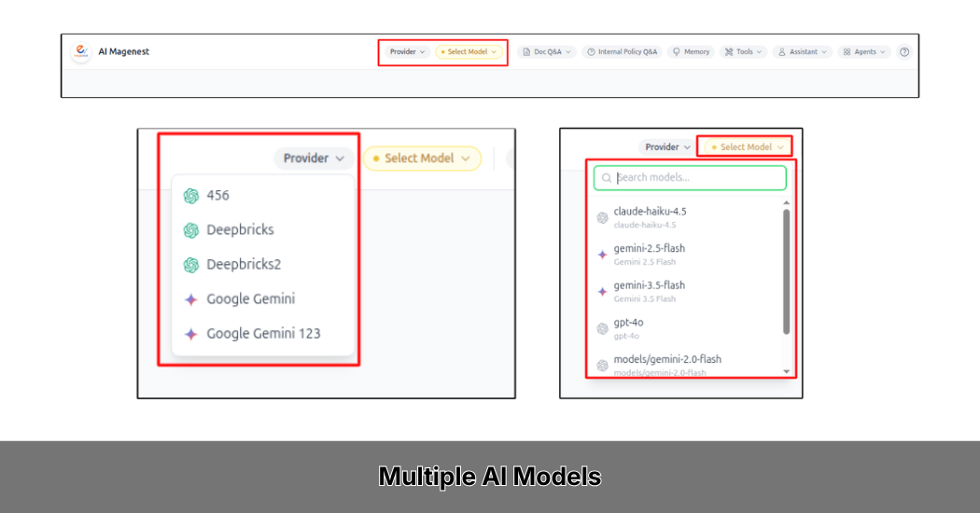Pick the gpt-4o model
The width and height of the screenshot is (980, 513).
click(x=686, y=328)
